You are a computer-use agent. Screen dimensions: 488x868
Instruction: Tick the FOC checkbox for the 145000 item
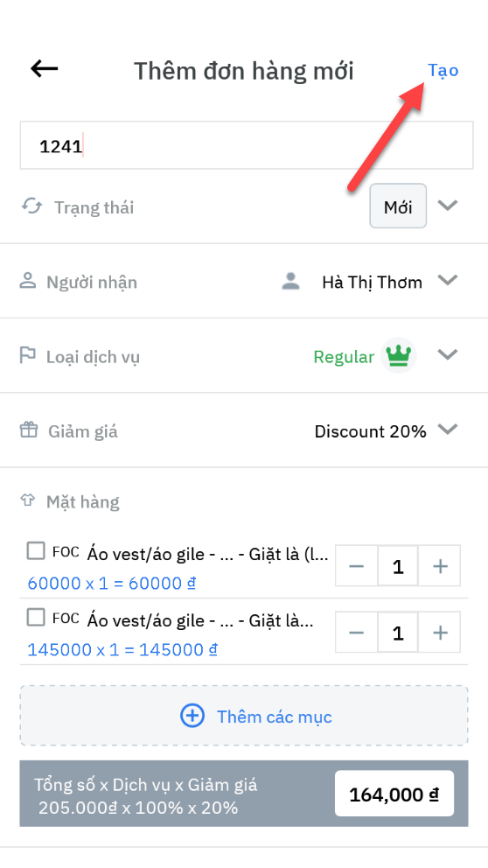[x=36, y=617]
